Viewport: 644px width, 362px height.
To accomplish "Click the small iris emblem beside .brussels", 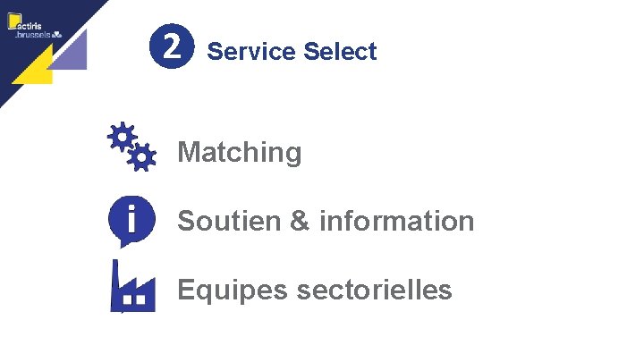I will pos(57,35).
